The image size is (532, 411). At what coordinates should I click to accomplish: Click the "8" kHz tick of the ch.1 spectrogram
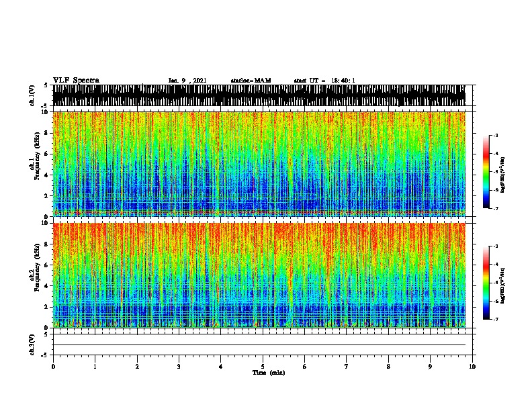tap(47, 133)
